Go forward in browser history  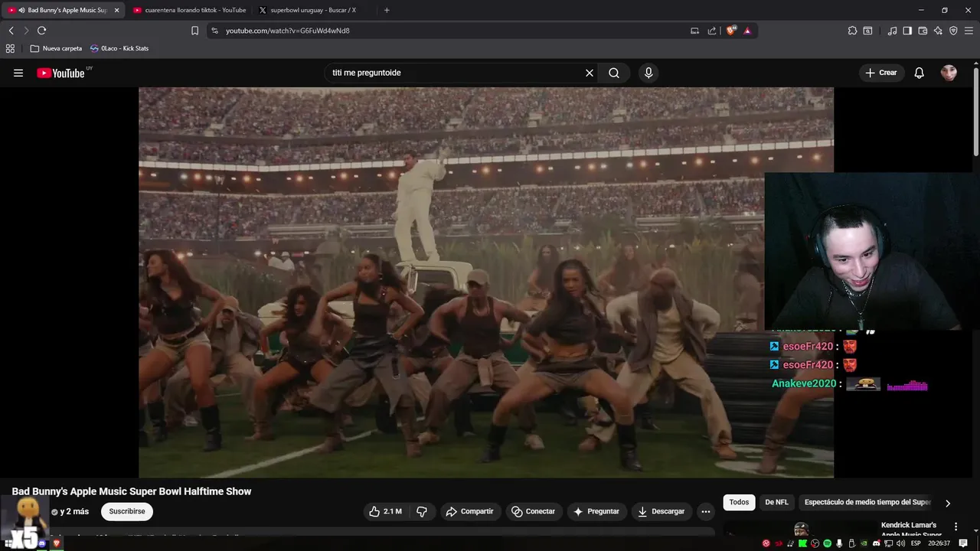coord(26,31)
